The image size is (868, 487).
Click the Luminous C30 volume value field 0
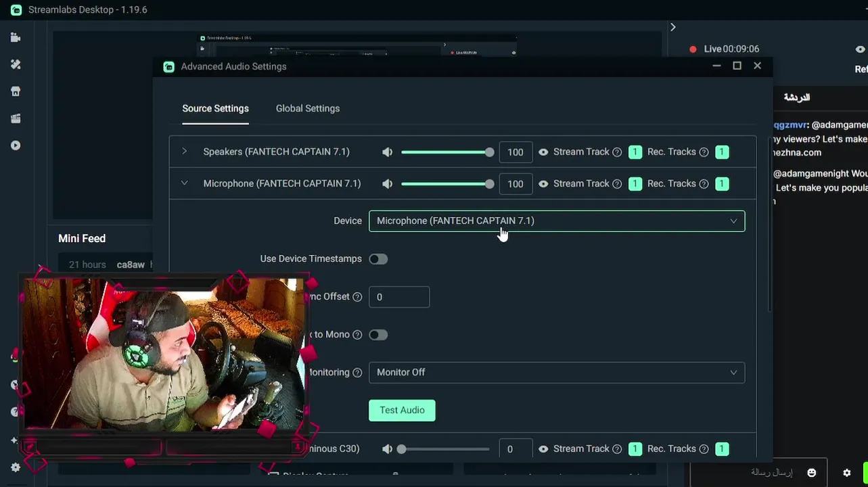coord(516,449)
